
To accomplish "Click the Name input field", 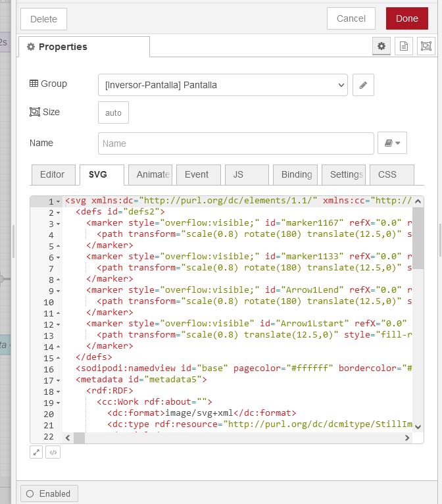I will click(x=236, y=143).
